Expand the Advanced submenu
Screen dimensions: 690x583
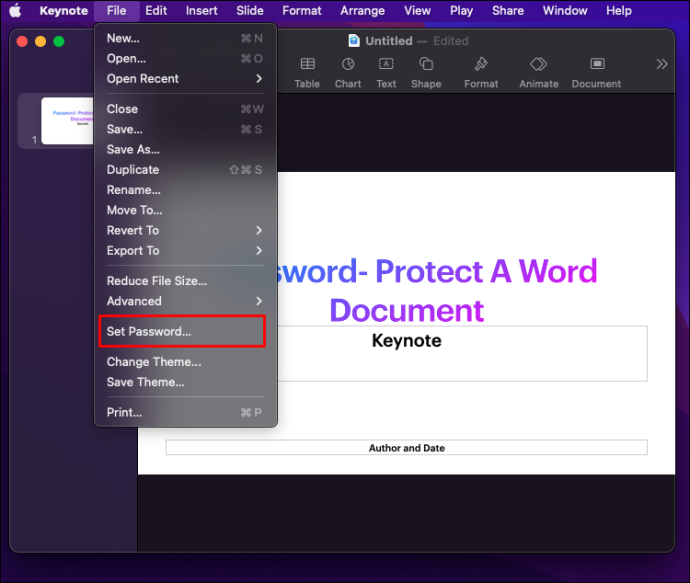click(x=185, y=301)
